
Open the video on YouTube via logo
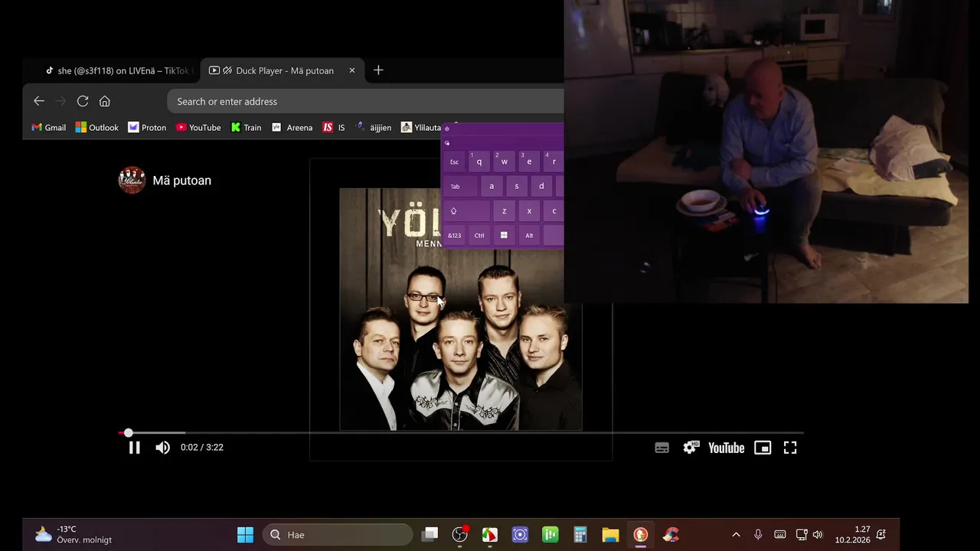tap(726, 448)
